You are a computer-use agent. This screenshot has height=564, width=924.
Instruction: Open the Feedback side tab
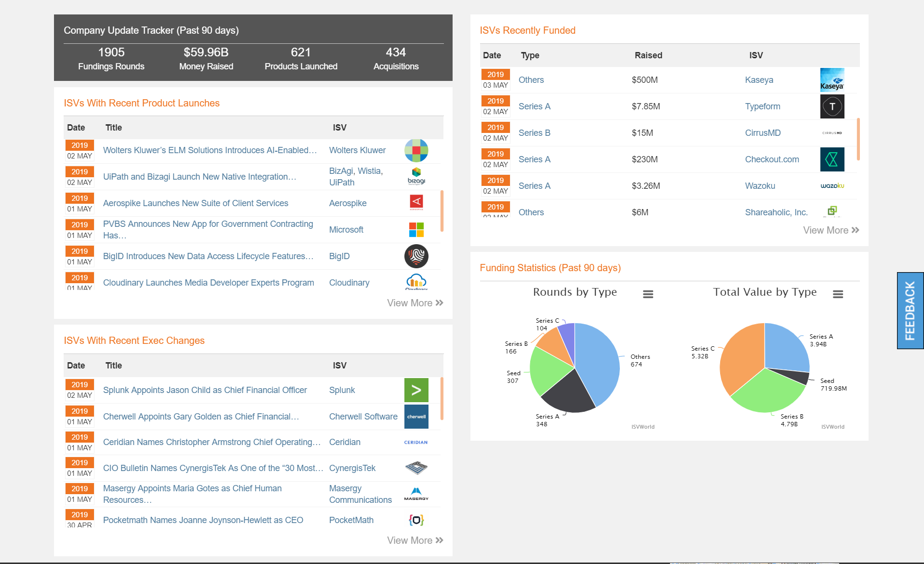(x=910, y=311)
